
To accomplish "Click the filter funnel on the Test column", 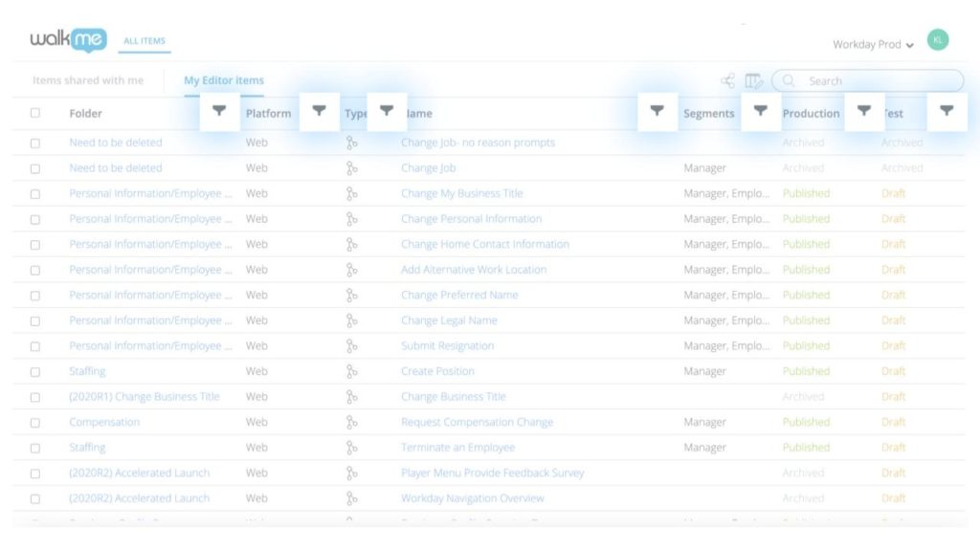I will coord(947,112).
